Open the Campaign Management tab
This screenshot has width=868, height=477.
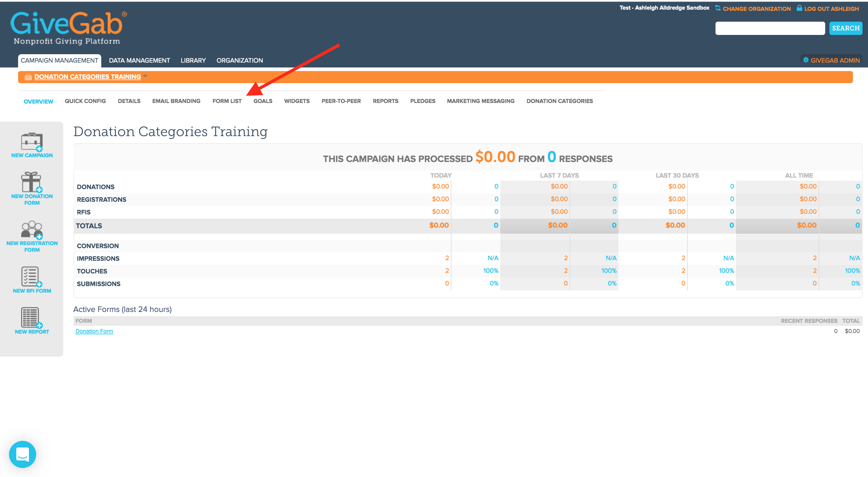[59, 61]
